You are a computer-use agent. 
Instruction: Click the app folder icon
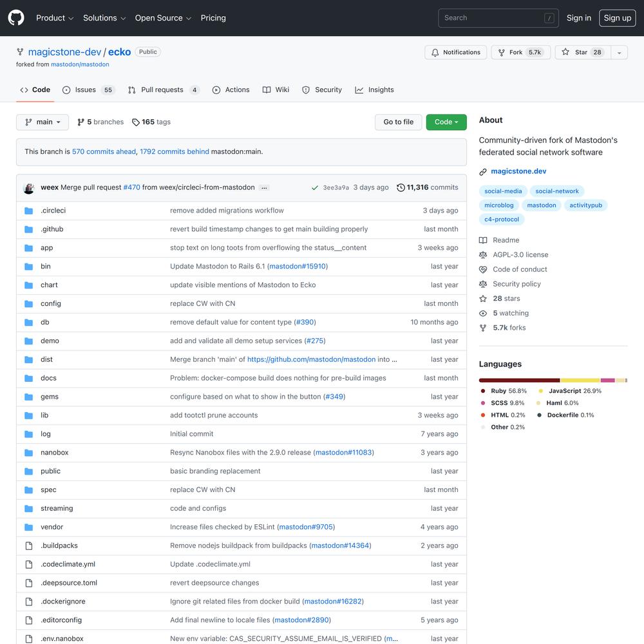[x=29, y=248]
